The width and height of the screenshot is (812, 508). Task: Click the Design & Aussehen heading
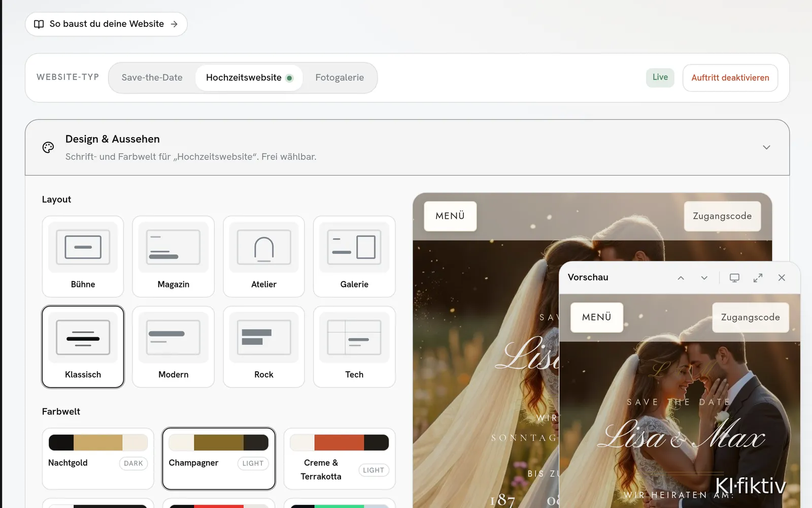113,139
